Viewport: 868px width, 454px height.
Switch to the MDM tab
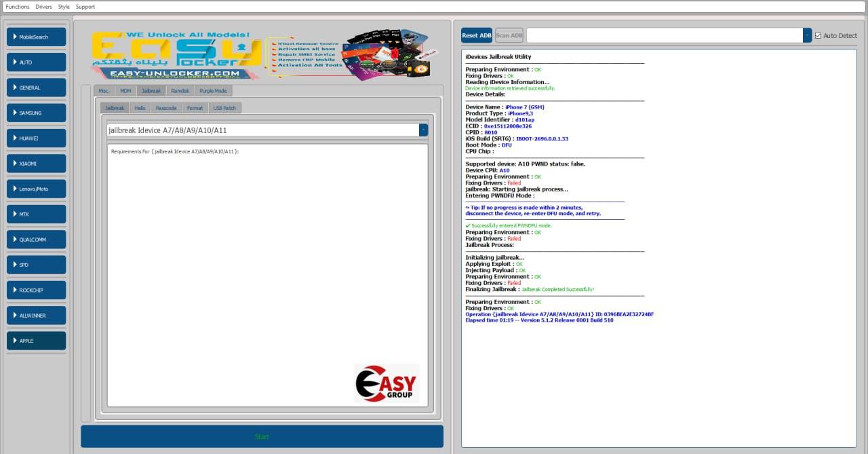click(x=125, y=91)
